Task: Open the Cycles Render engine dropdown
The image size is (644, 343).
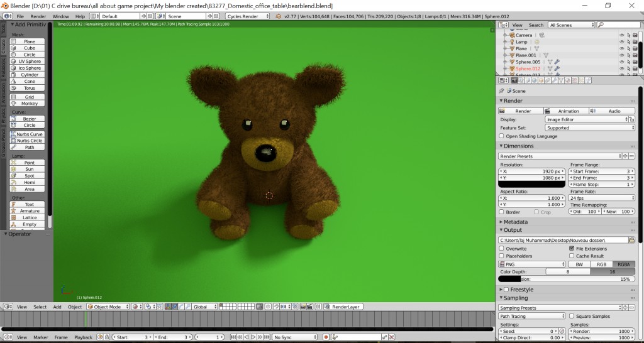Action: click(x=248, y=16)
